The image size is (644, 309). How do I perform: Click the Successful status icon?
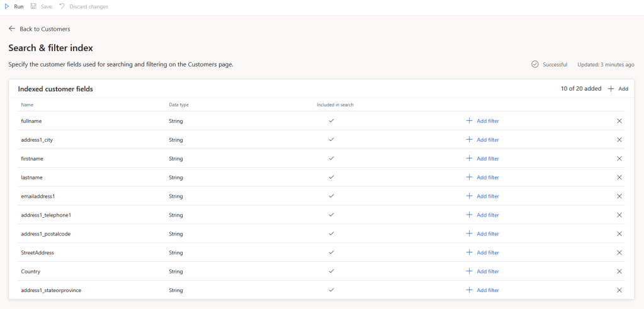(535, 64)
